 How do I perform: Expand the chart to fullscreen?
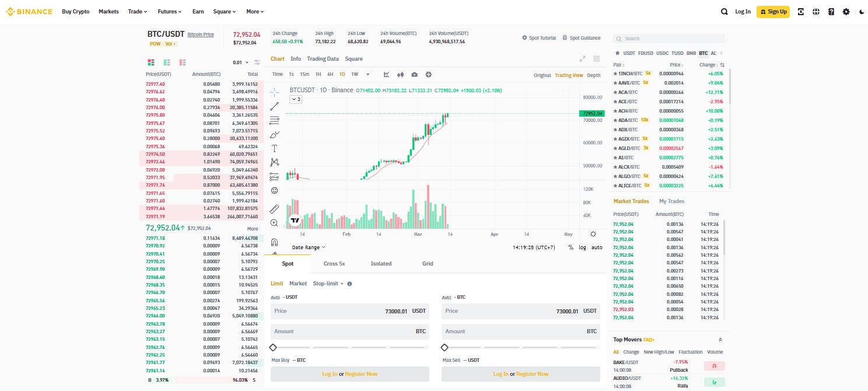[x=582, y=59]
